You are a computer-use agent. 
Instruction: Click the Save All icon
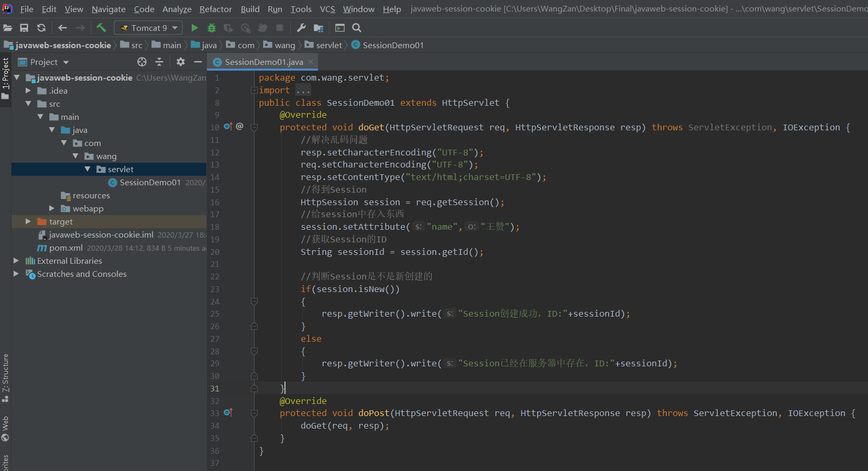24,28
